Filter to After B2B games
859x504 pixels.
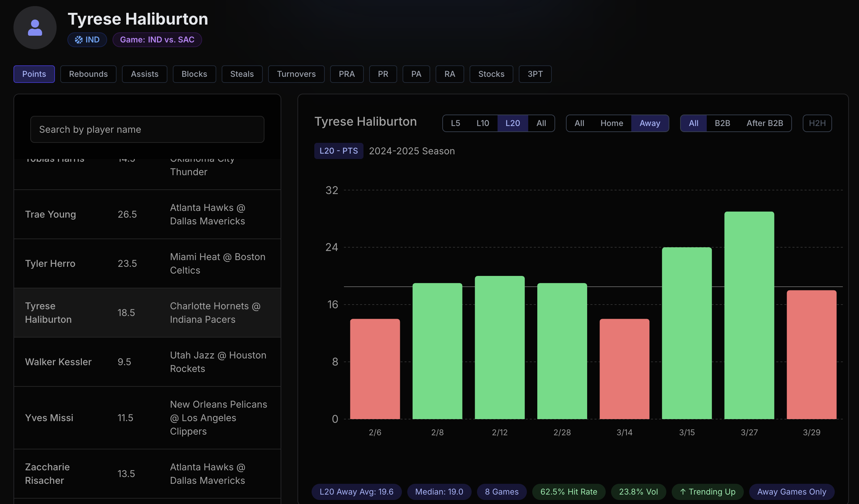[765, 123]
